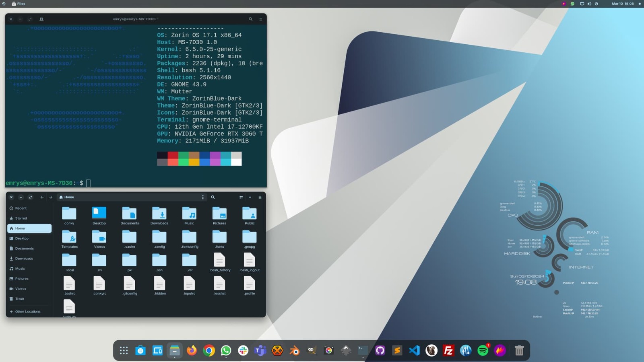The image size is (644, 362).
Task: Select Home in the Files sidebar
Action: click(29, 228)
